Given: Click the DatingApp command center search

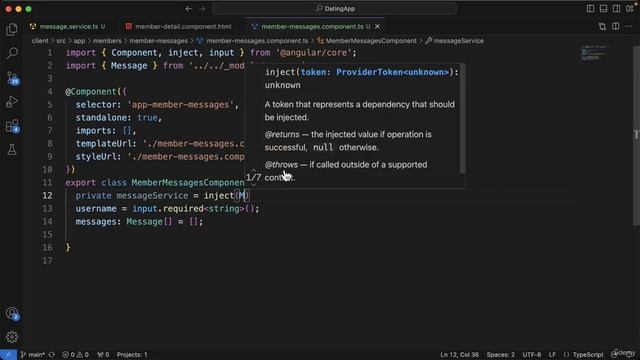Looking at the screenshot, I should (x=335, y=9).
